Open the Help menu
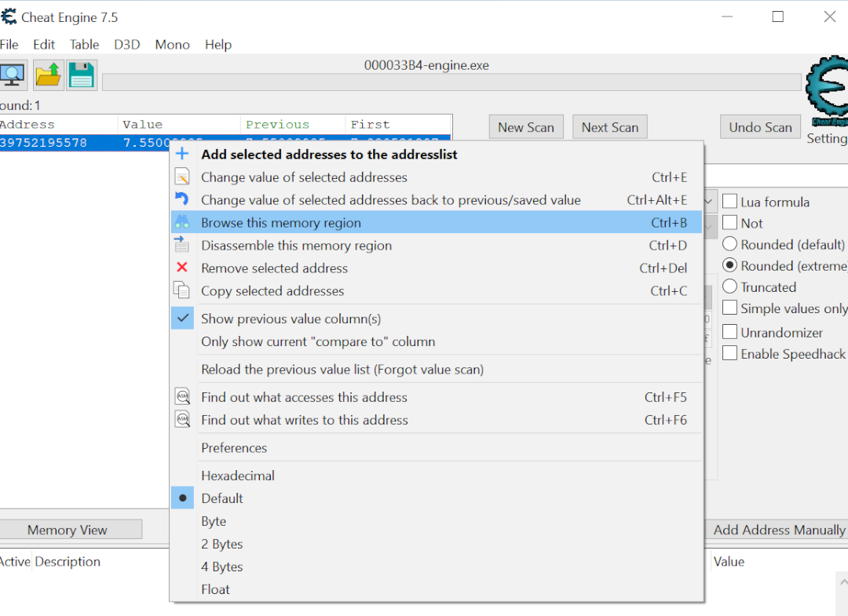 coord(218,44)
